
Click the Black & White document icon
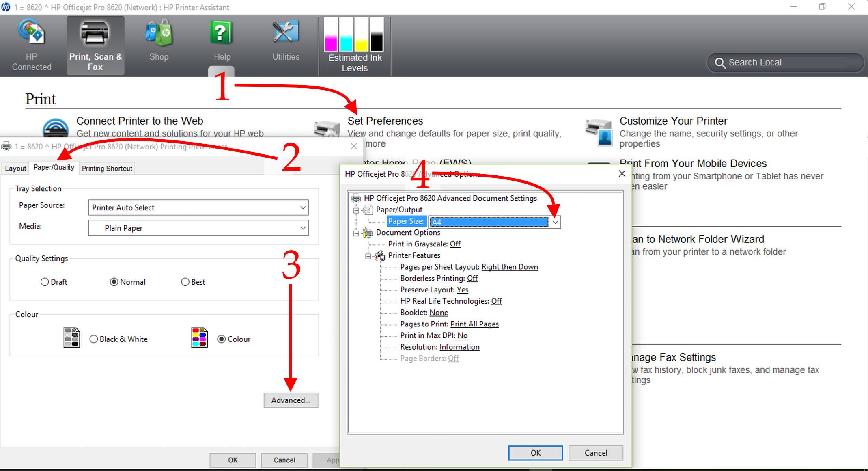[x=71, y=338]
